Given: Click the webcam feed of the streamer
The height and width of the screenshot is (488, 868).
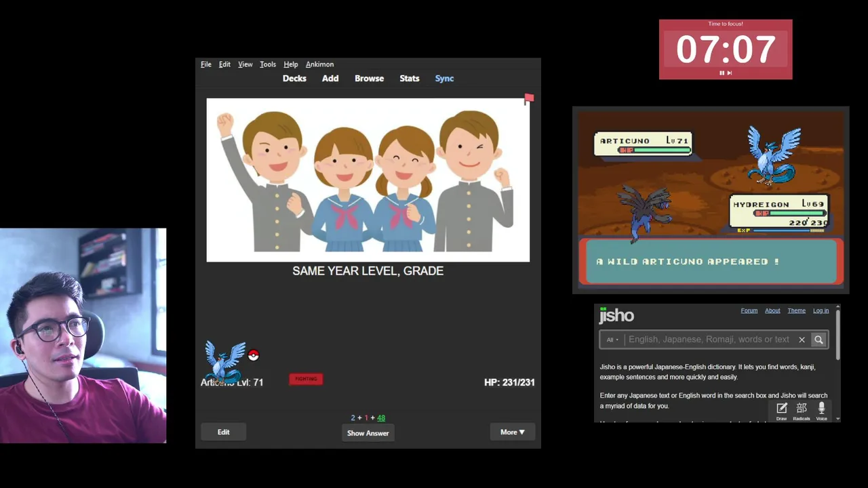Looking at the screenshot, I should click(83, 335).
